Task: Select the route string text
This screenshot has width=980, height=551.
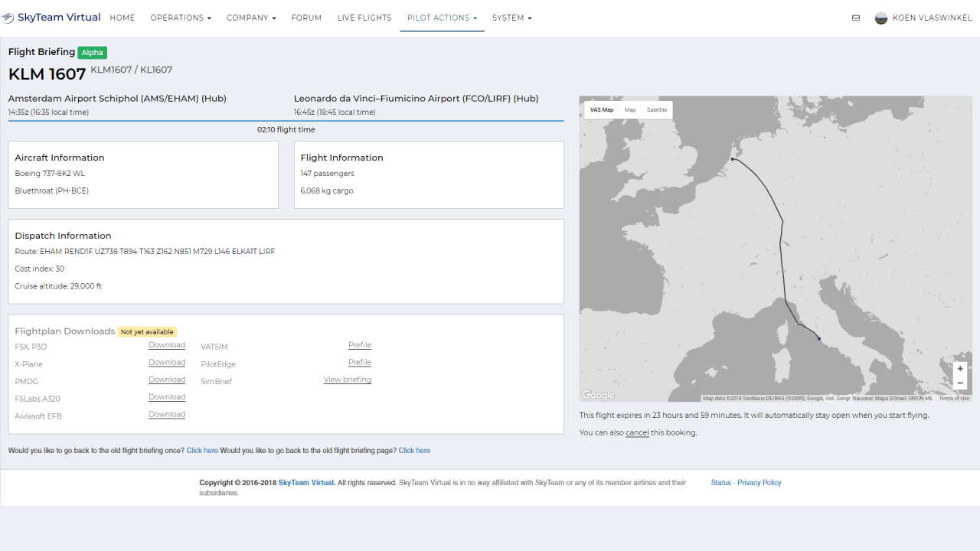Action: [x=145, y=252]
